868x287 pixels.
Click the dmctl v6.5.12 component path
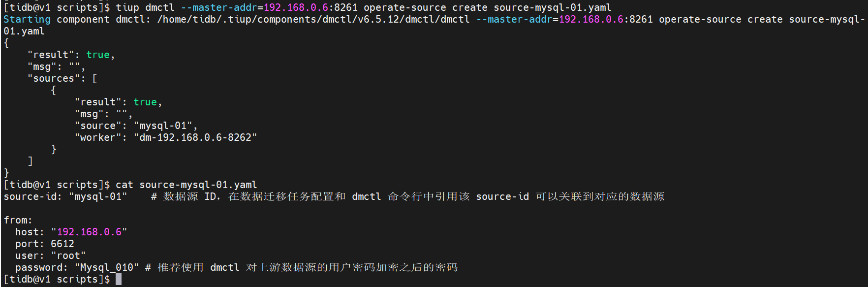(x=313, y=19)
